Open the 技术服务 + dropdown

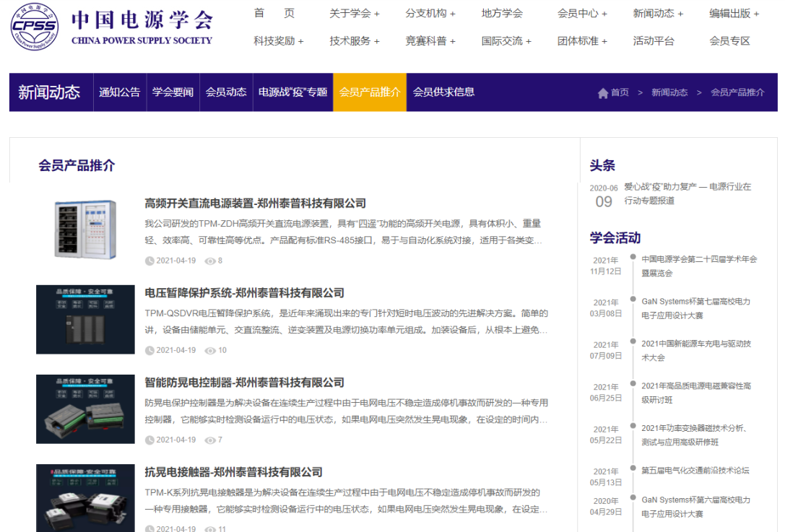click(355, 41)
